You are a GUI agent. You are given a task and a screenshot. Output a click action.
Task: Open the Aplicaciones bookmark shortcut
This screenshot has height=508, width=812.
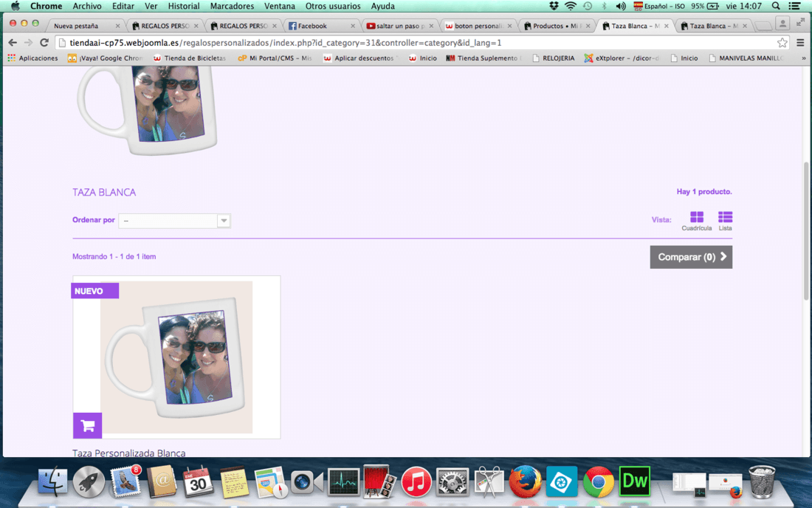[x=32, y=58]
